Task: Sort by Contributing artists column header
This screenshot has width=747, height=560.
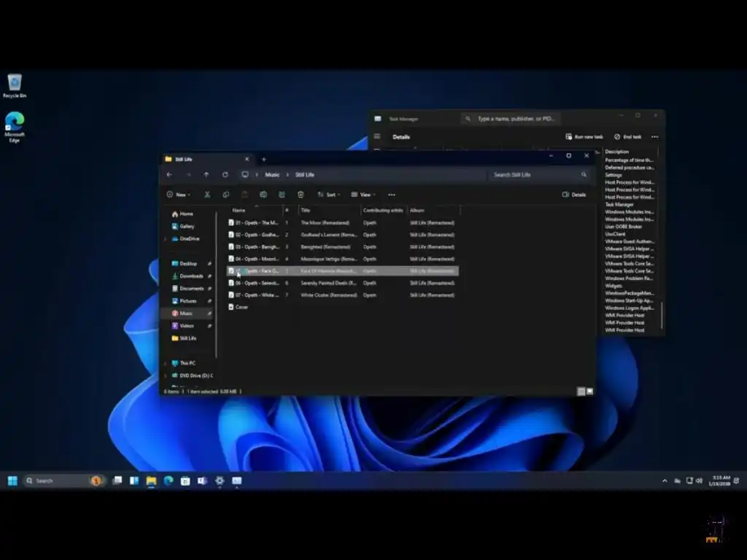Action: tap(383, 210)
